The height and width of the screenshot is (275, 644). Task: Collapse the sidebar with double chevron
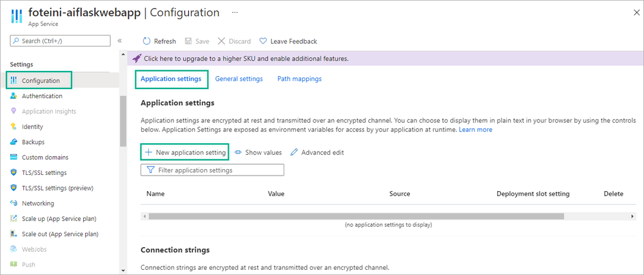pyautogui.click(x=119, y=41)
